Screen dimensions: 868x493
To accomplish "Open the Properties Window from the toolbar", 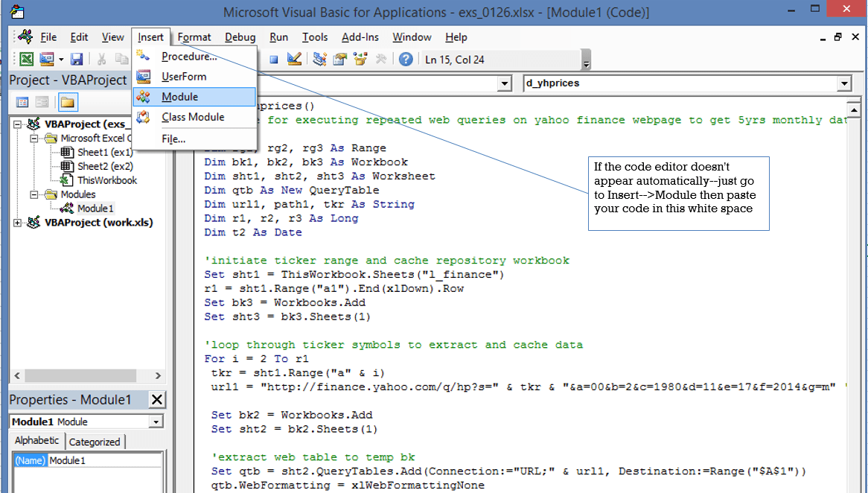I will (x=340, y=60).
